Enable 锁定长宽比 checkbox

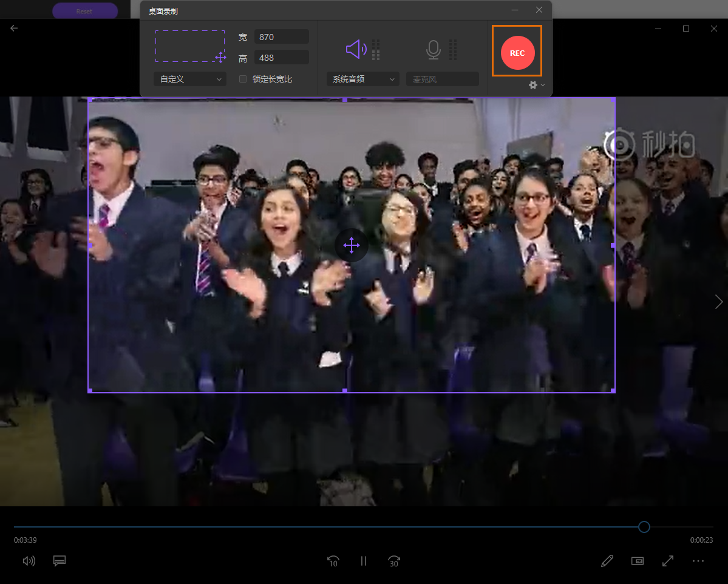(243, 79)
